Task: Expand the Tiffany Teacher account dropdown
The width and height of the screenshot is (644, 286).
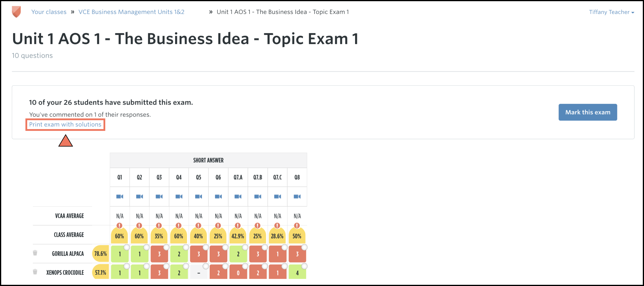Action: [x=611, y=12]
